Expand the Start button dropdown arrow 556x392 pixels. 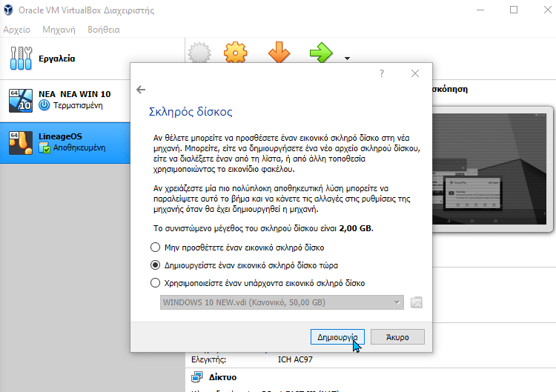coord(347,59)
